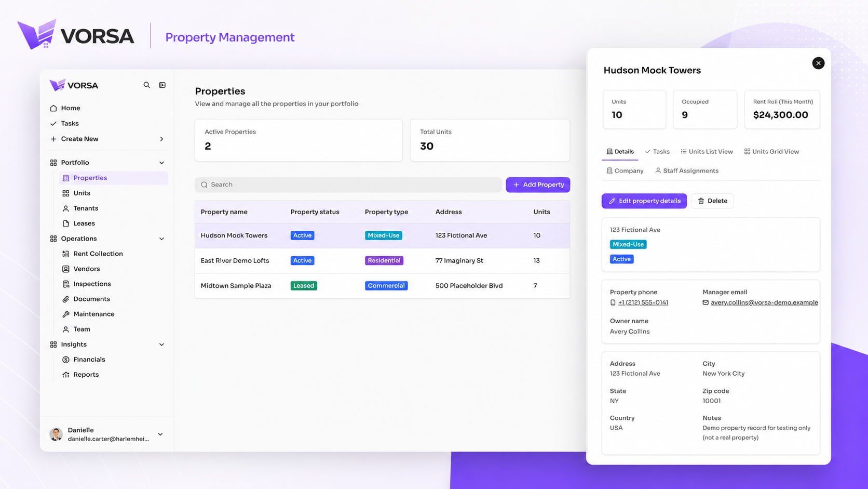Expand Create New submenu arrow
This screenshot has width=868, height=489.
(x=161, y=139)
